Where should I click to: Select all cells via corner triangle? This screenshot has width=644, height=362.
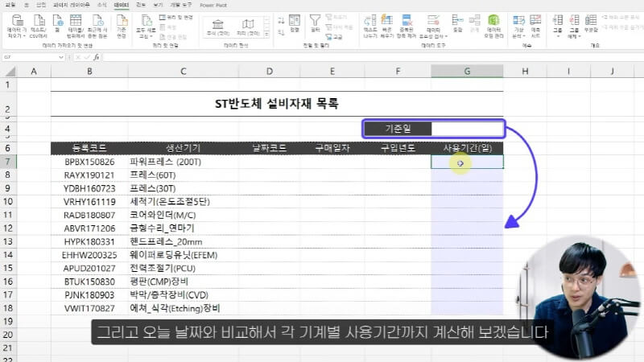(x=10, y=72)
